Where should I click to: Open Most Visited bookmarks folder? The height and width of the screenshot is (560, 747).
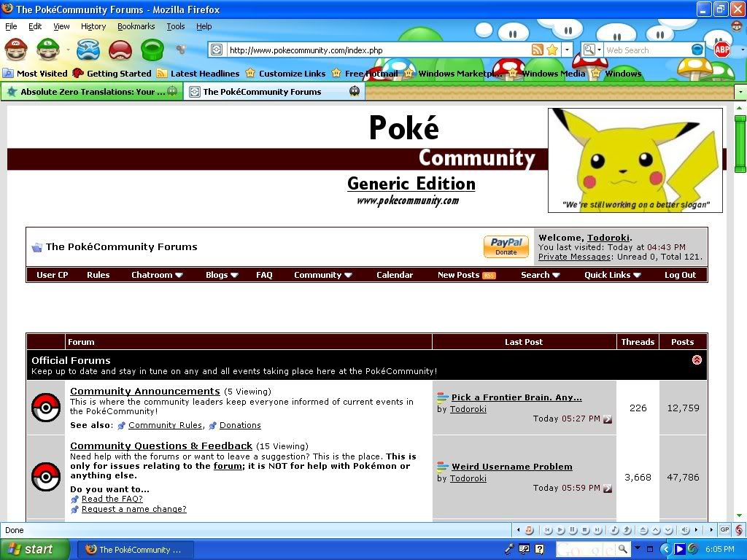(35, 74)
